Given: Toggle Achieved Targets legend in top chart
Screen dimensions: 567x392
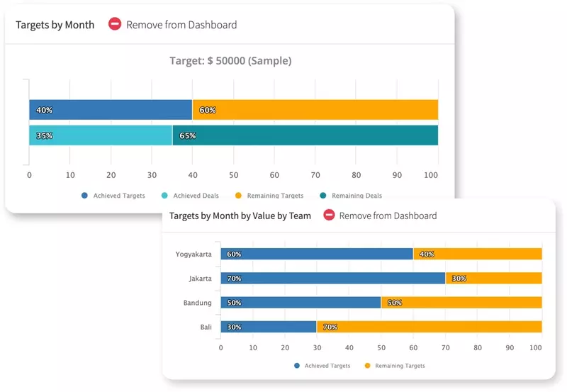Looking at the screenshot, I should tap(113, 195).
